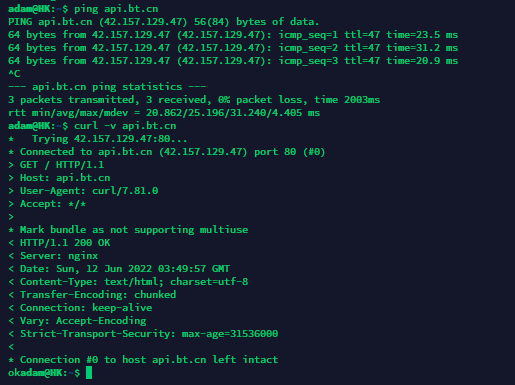Click the icmp_seq=2 ping reply line
The image size is (515, 385).
pyautogui.click(x=233, y=48)
